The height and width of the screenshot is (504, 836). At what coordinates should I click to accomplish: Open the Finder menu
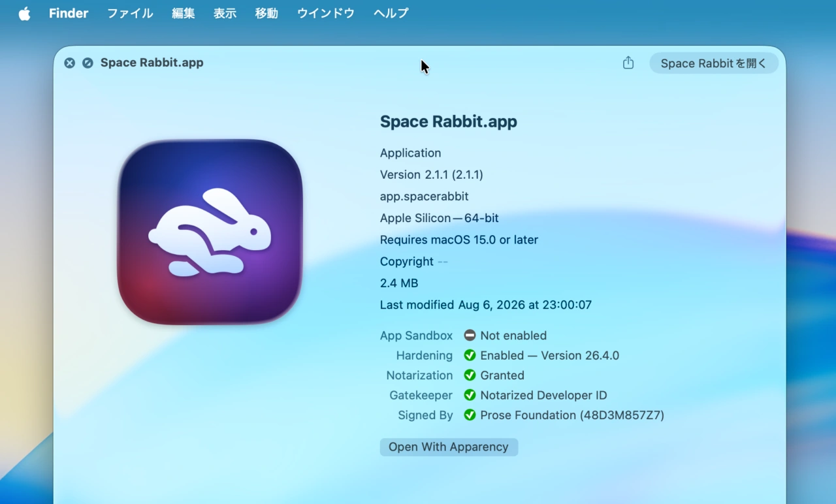pyautogui.click(x=69, y=13)
